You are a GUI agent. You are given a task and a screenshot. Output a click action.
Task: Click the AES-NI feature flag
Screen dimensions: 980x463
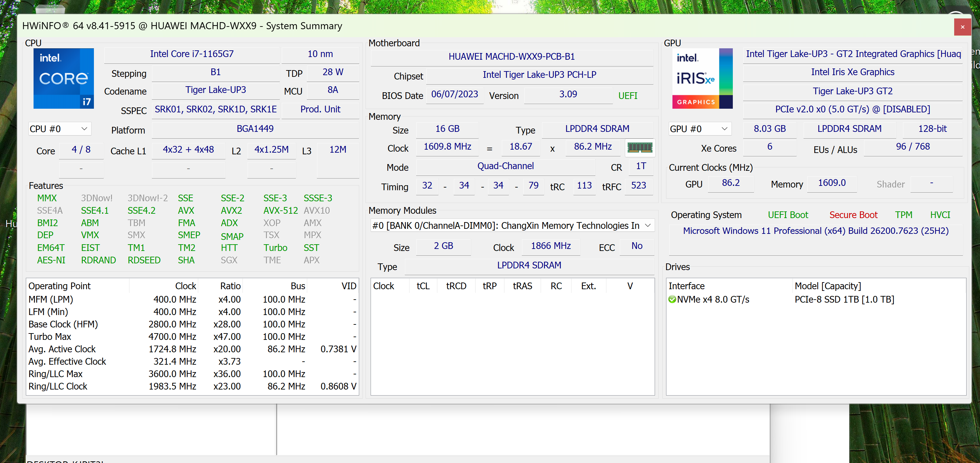tap(51, 260)
